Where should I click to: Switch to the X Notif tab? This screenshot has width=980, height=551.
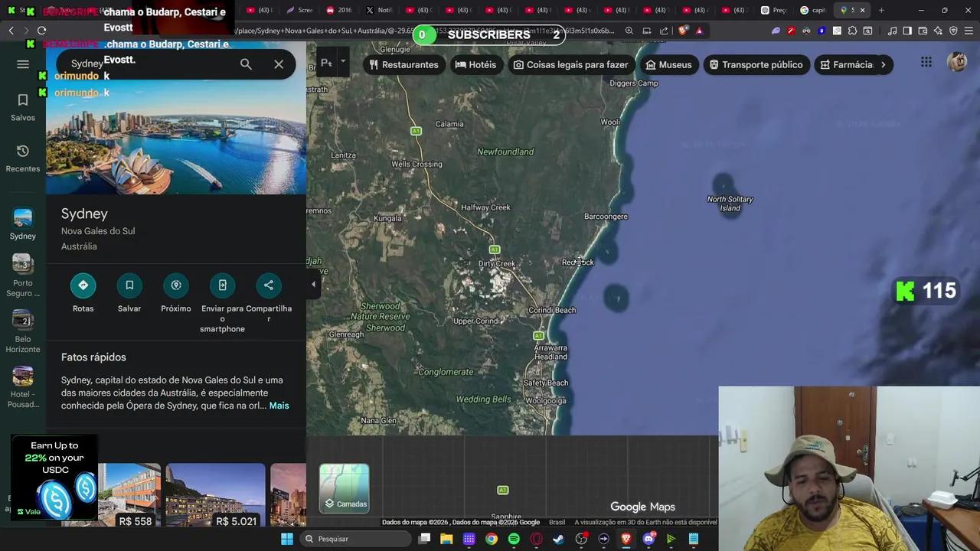coord(379,10)
